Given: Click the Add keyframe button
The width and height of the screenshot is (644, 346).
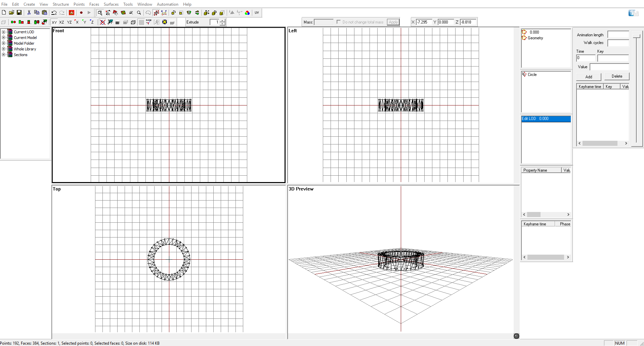Looking at the screenshot, I should coord(589,77).
